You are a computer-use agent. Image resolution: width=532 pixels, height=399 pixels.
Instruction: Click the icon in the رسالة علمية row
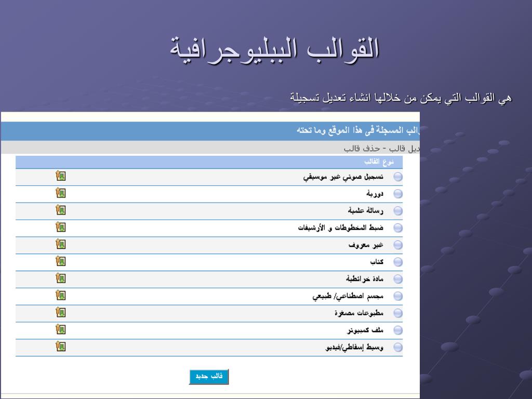pos(60,210)
